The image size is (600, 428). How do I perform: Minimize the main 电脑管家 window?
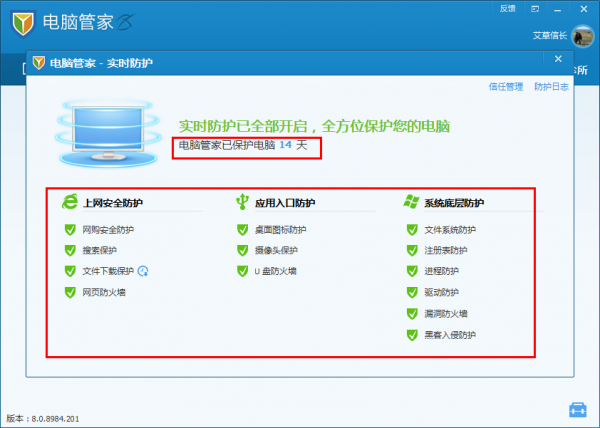558,9
